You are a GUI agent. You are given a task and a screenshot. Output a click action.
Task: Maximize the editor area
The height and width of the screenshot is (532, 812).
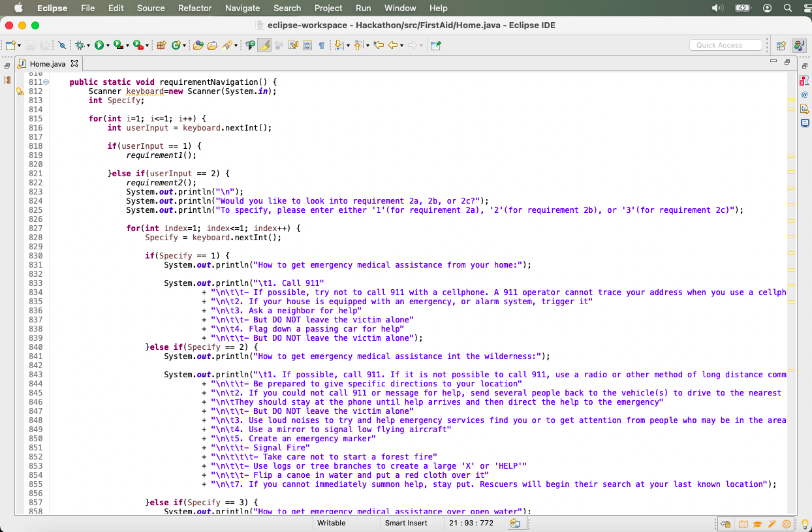click(787, 62)
